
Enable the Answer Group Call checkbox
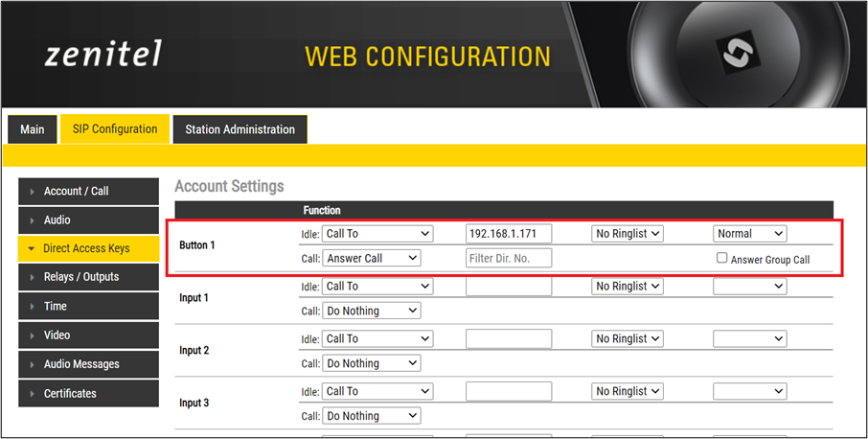click(x=722, y=259)
